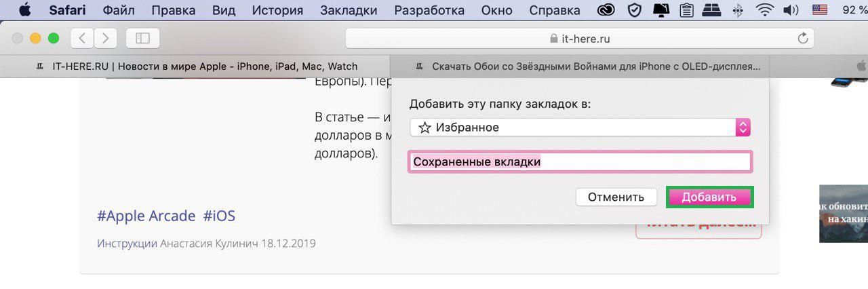The height and width of the screenshot is (289, 868).
Task: Open the Закладки menu
Action: pos(349,10)
